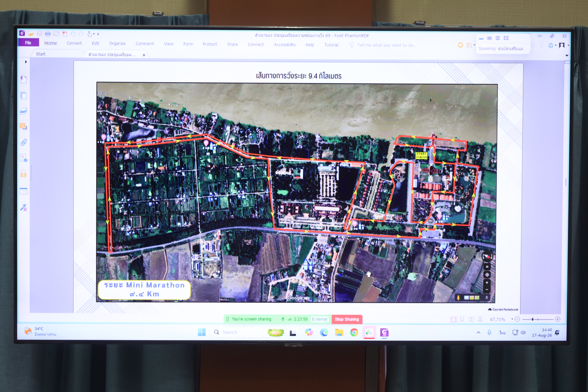
Task: Click the Undo arrow icon
Action: tap(73, 34)
